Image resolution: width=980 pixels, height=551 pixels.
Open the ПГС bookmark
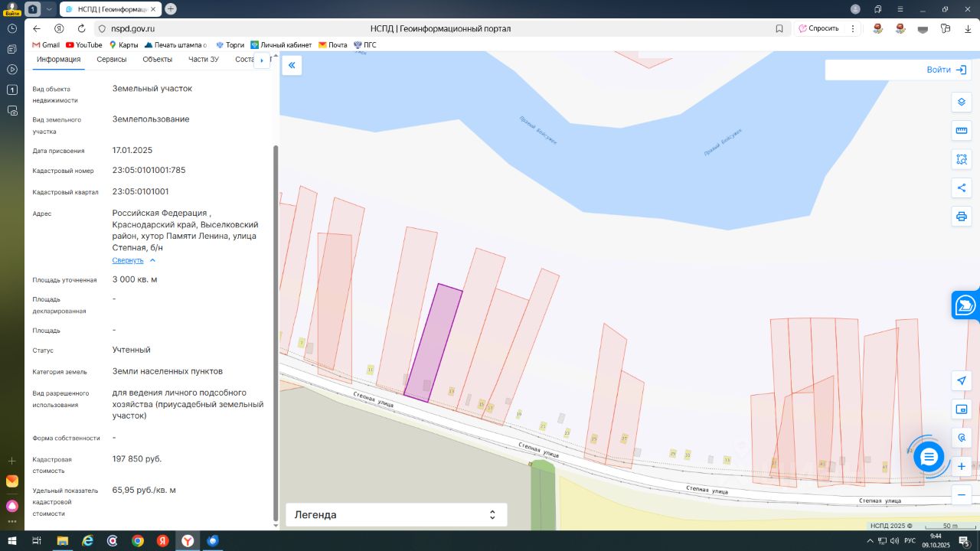click(x=365, y=45)
